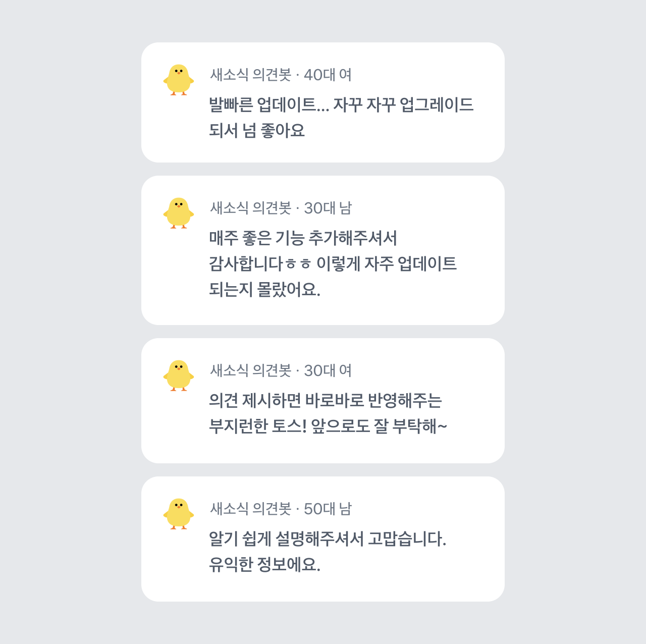
Task: Select the header '새소식 의견봇 · 40대 여'
Action: (281, 75)
